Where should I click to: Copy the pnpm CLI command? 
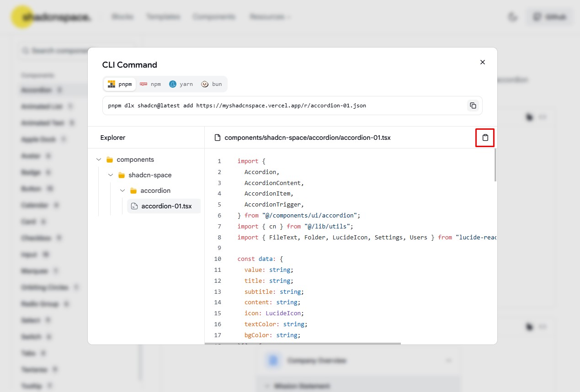tap(473, 106)
